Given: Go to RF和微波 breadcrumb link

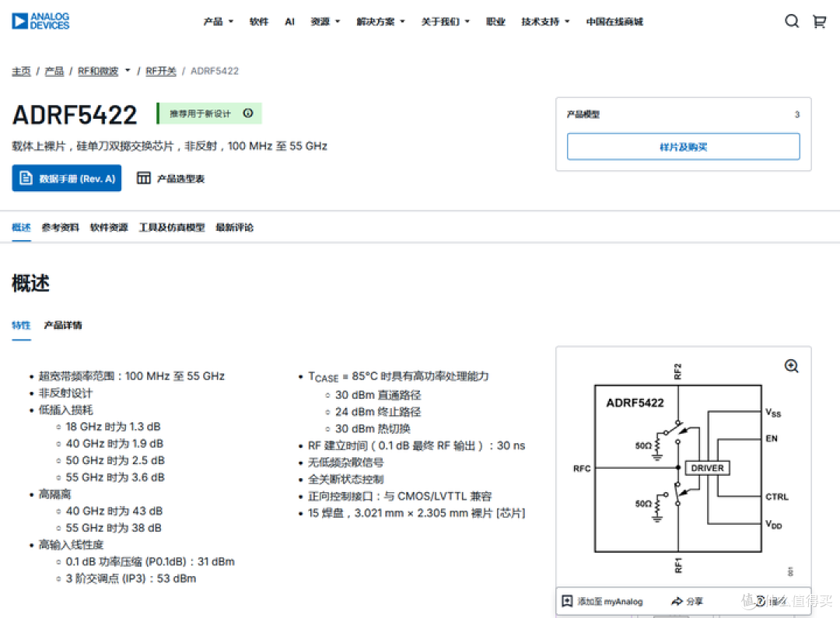Looking at the screenshot, I should 98,71.
